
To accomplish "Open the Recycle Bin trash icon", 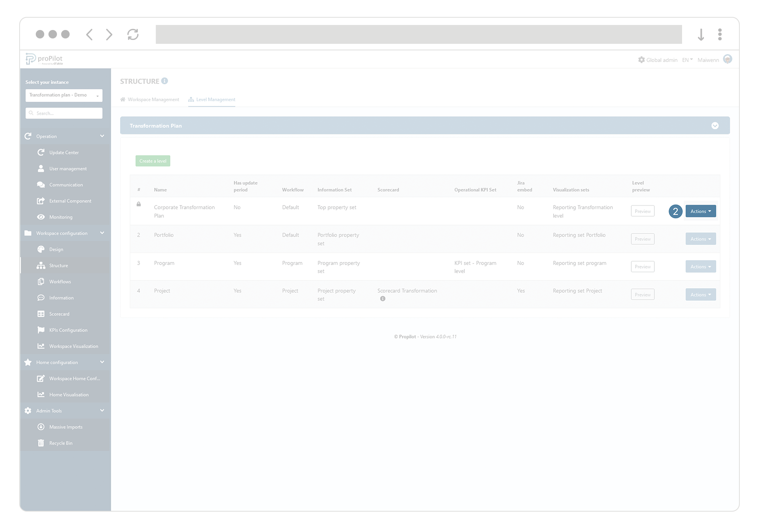I will pos(41,443).
